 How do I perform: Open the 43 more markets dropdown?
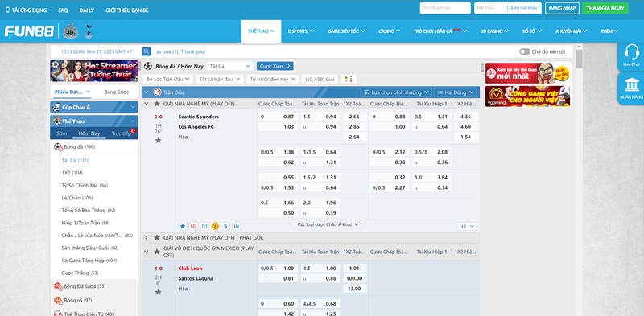coord(467,226)
